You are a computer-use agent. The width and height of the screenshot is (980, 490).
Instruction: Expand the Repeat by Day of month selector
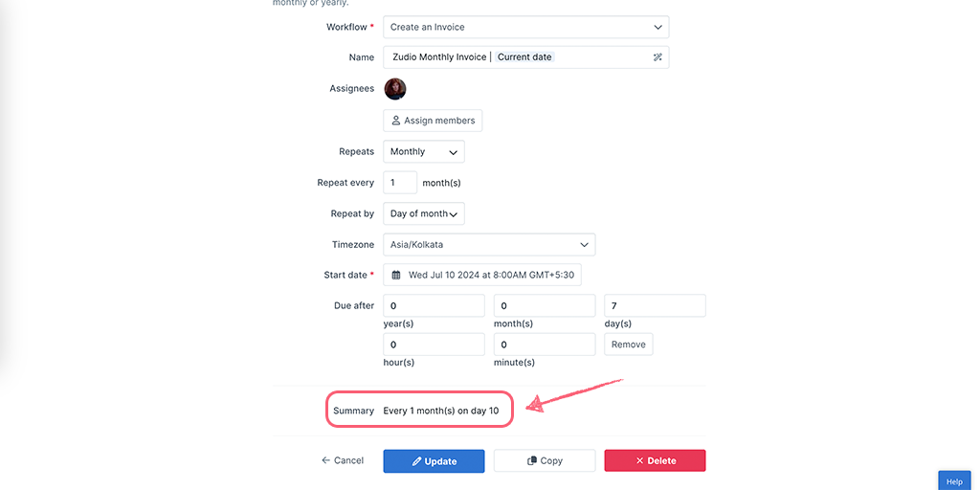[424, 213]
